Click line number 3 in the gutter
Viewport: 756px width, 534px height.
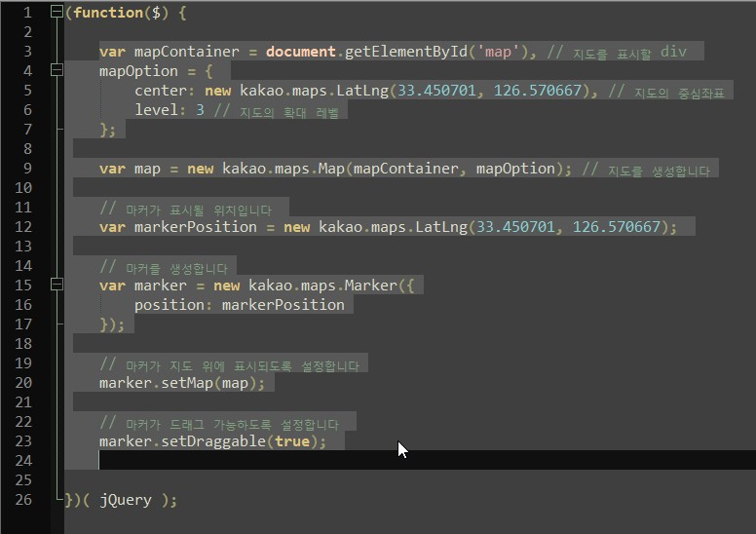[x=27, y=51]
